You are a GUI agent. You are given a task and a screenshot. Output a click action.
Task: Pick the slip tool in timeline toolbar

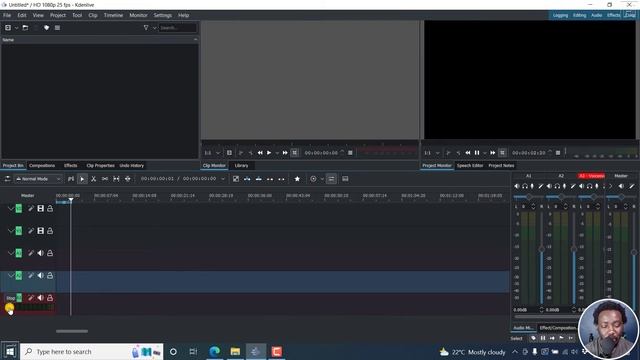tap(116, 179)
